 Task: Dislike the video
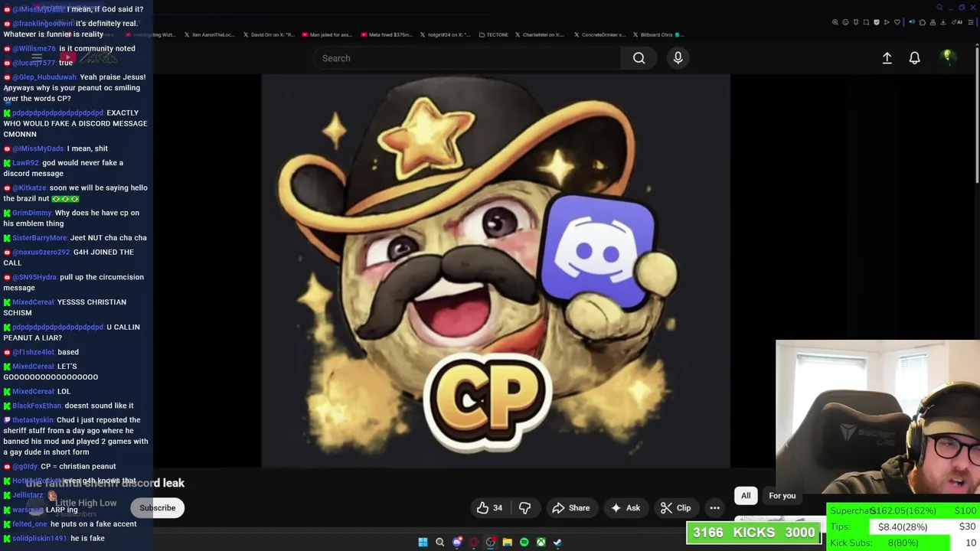(524, 507)
